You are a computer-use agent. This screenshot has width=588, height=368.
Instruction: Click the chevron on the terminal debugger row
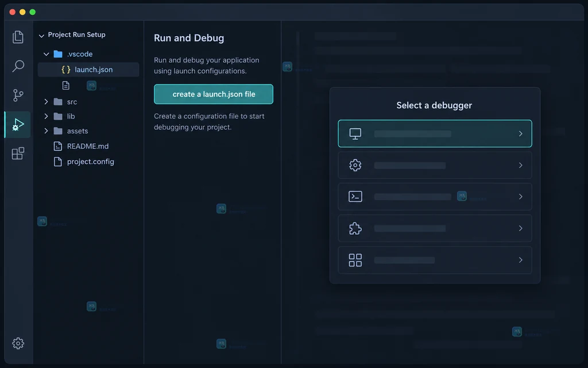520,197
